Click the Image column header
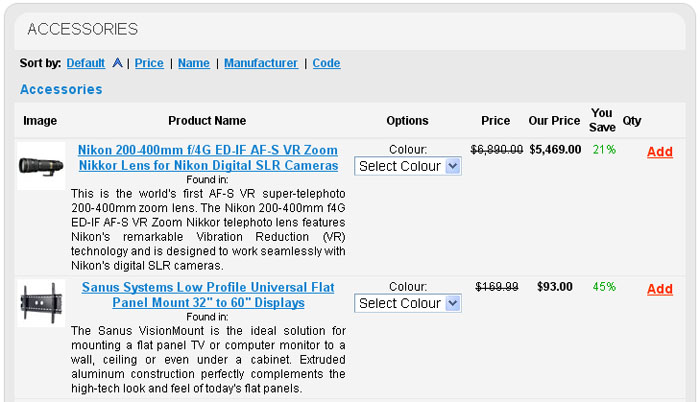 click(x=40, y=121)
